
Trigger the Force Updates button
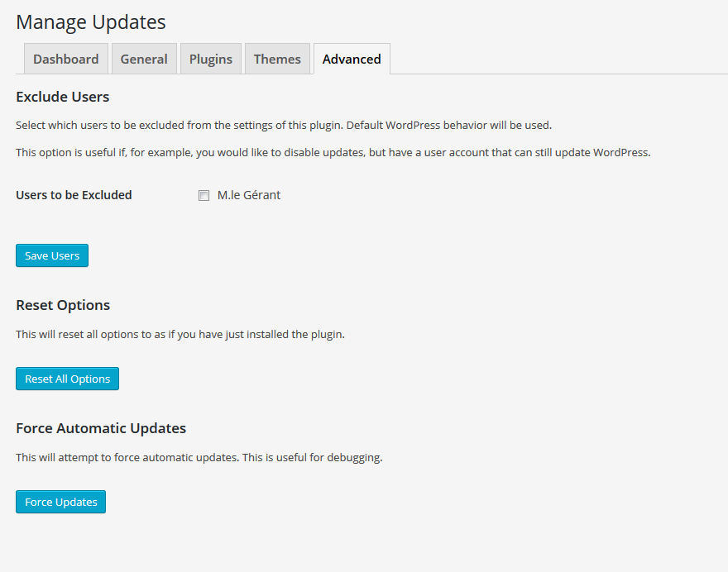[61, 502]
